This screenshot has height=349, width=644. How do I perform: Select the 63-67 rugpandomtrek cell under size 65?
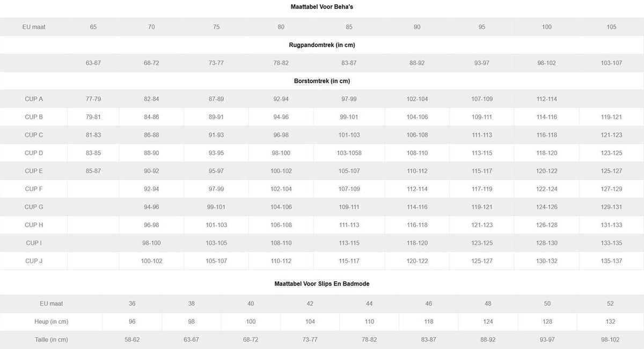click(x=93, y=63)
